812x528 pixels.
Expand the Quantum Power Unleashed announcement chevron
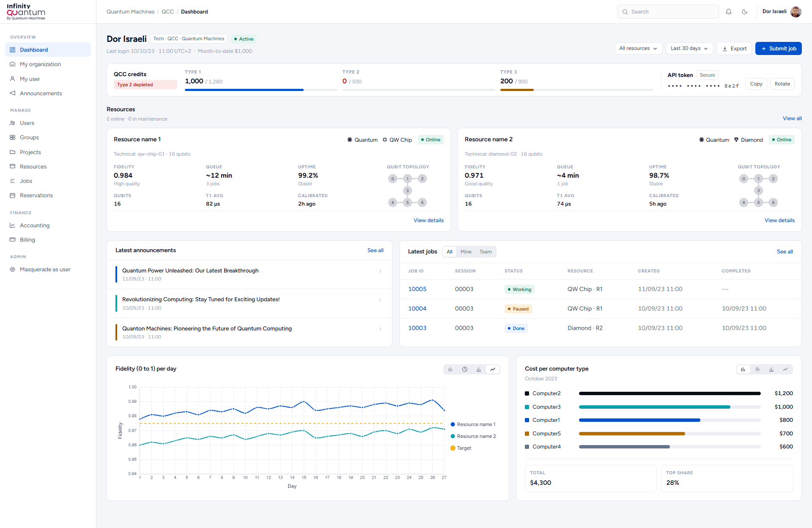[380, 271]
